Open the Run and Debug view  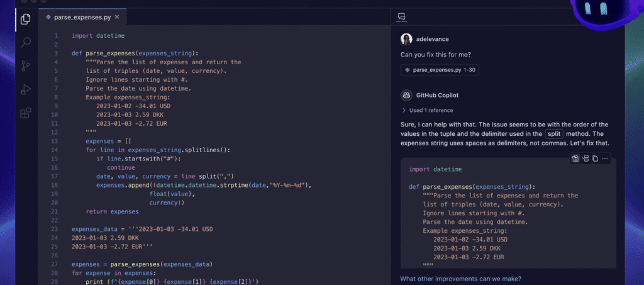(26, 89)
